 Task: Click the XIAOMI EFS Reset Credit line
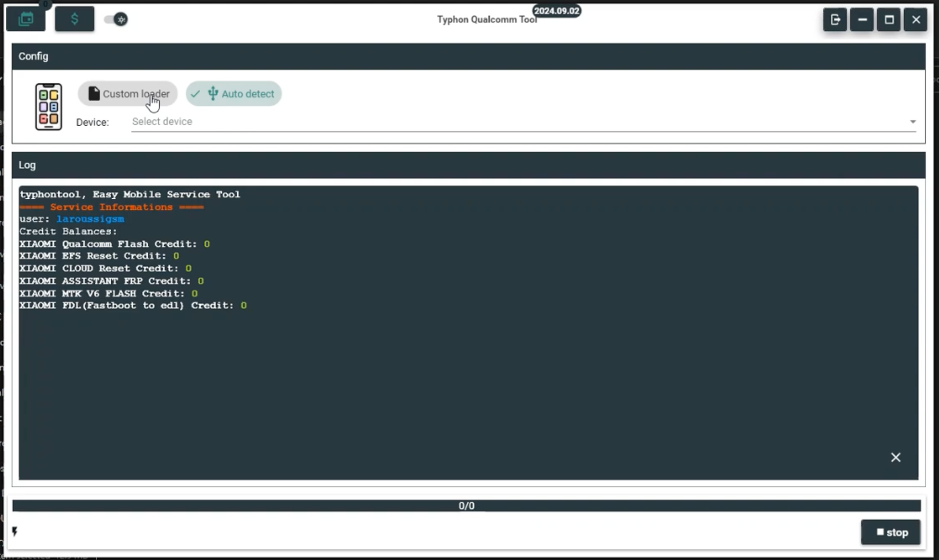point(99,256)
